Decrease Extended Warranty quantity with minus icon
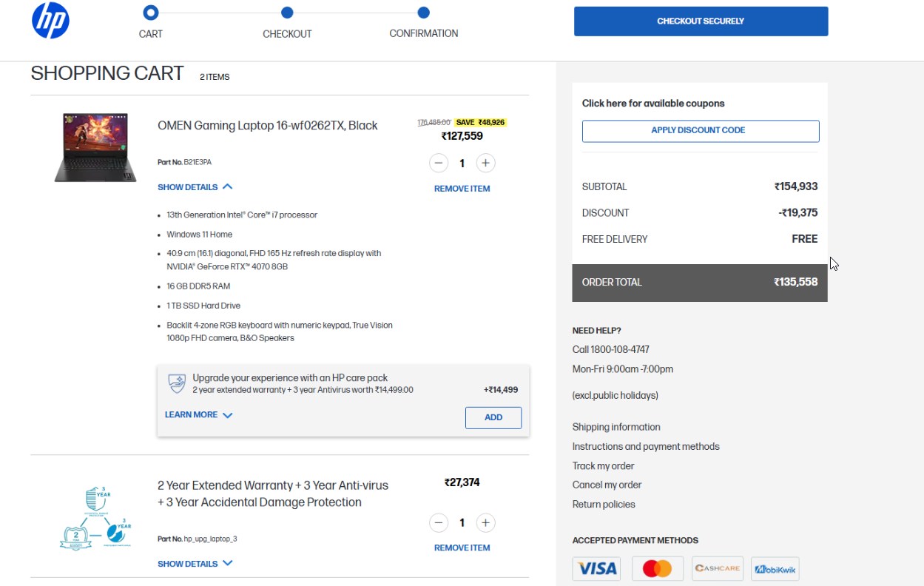Image resolution: width=924 pixels, height=586 pixels. (439, 522)
